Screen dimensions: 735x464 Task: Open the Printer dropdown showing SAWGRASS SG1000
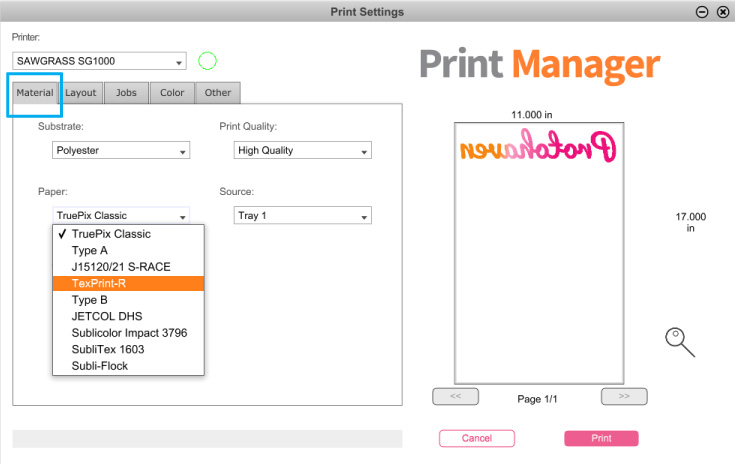point(99,61)
